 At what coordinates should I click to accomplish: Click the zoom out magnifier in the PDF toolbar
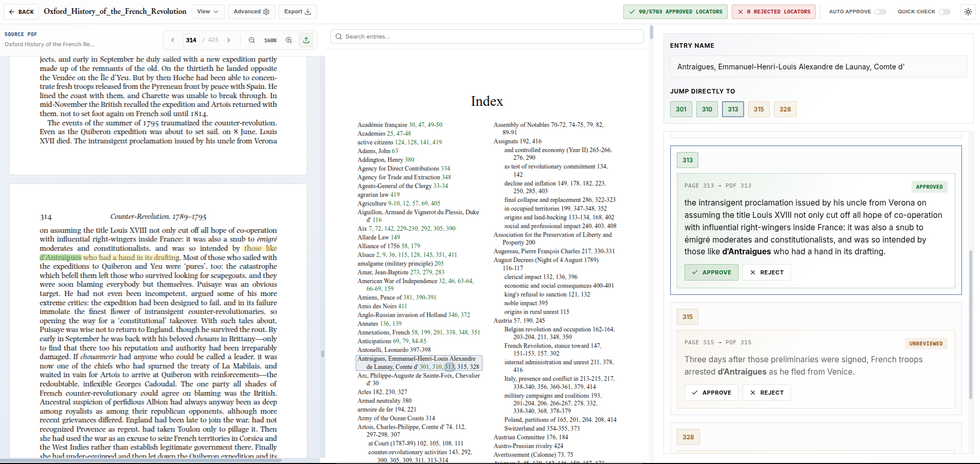[x=252, y=40]
